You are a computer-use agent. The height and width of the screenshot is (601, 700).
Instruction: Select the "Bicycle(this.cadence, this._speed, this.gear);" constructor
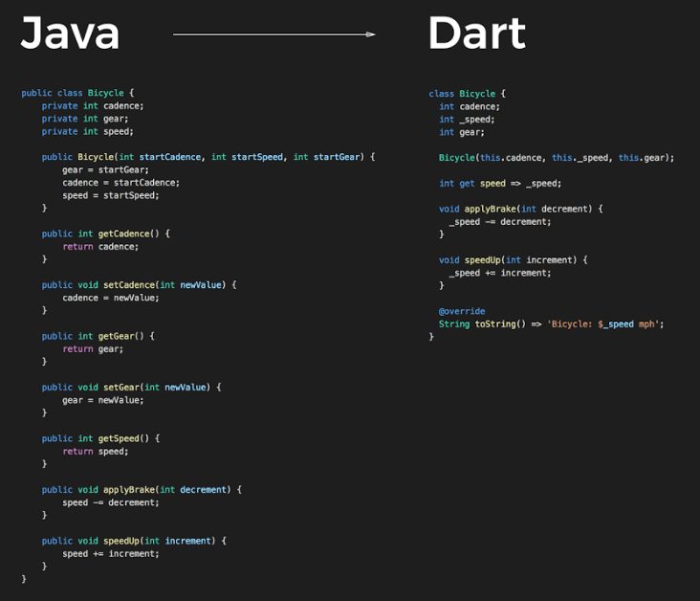coord(557,158)
